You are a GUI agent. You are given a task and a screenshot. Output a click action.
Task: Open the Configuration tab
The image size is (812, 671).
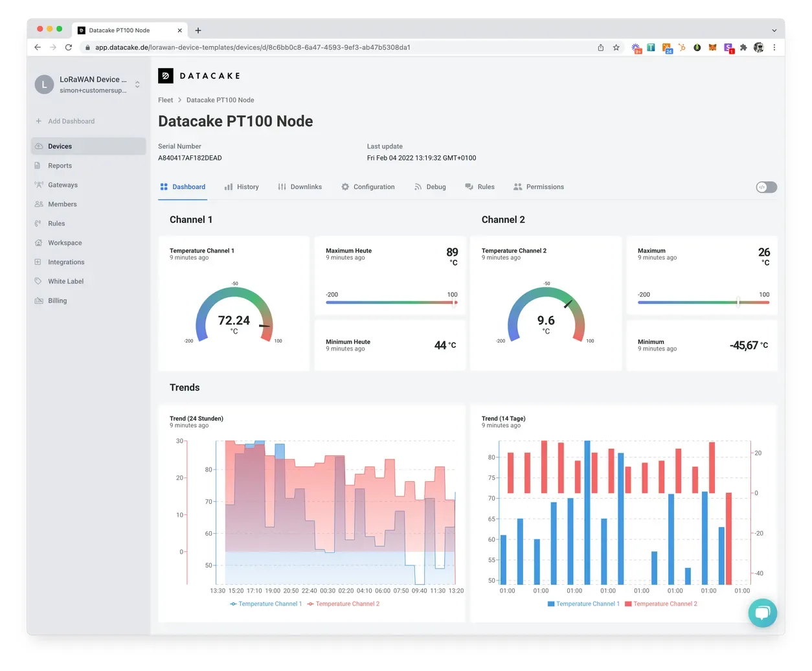tap(368, 187)
